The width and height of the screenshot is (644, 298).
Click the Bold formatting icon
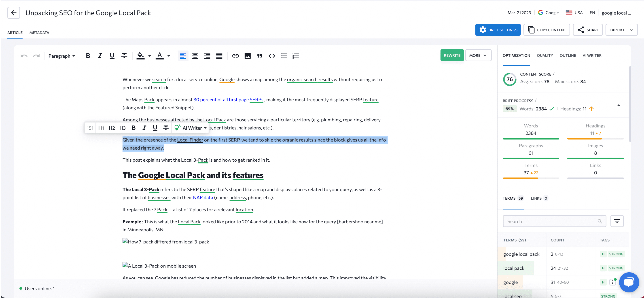click(x=87, y=56)
